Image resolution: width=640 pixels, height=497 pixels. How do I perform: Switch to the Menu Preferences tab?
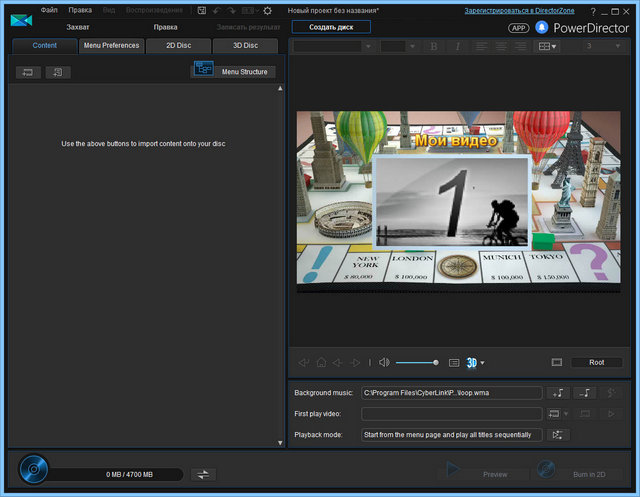[x=111, y=46]
